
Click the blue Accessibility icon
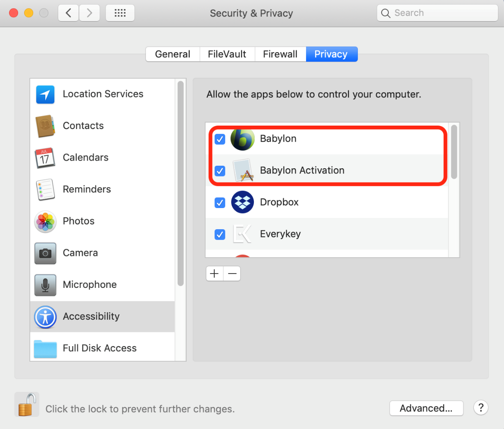click(45, 317)
